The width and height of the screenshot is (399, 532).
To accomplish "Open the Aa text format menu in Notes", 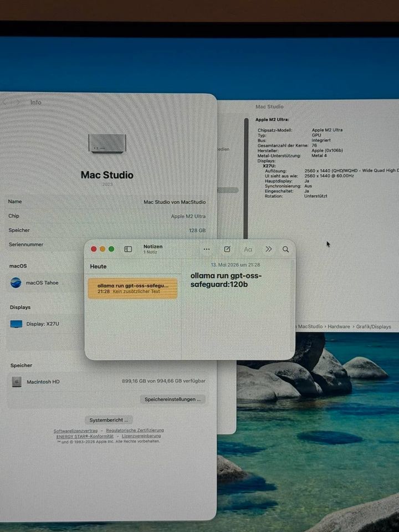I will click(248, 249).
